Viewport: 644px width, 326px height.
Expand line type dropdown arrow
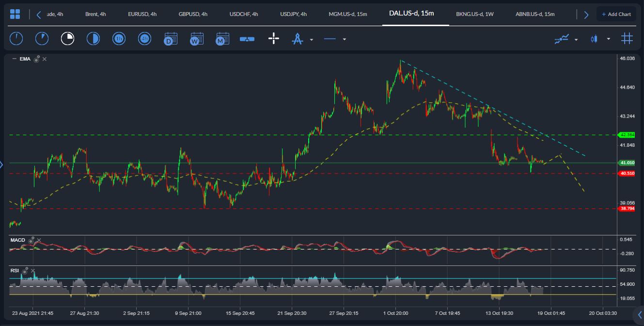tap(344, 39)
